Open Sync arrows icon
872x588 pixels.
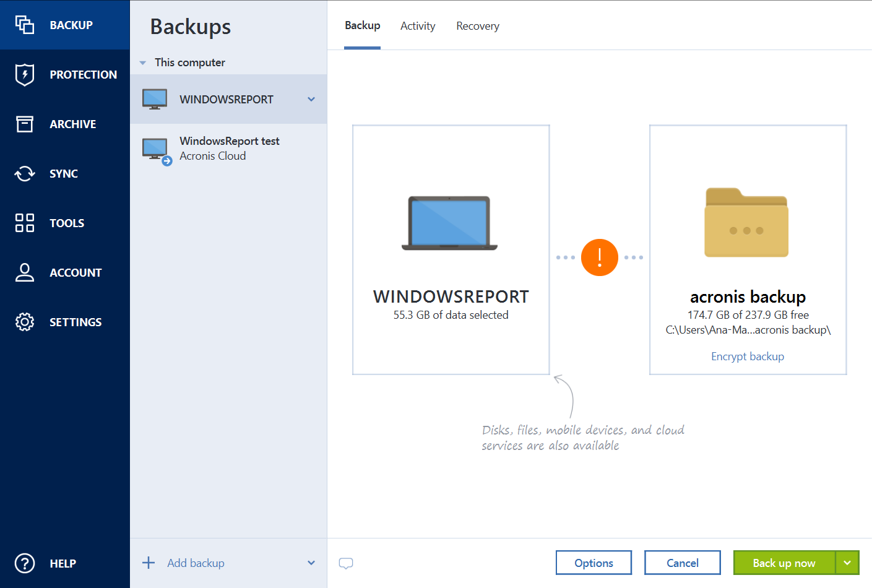pyautogui.click(x=25, y=173)
